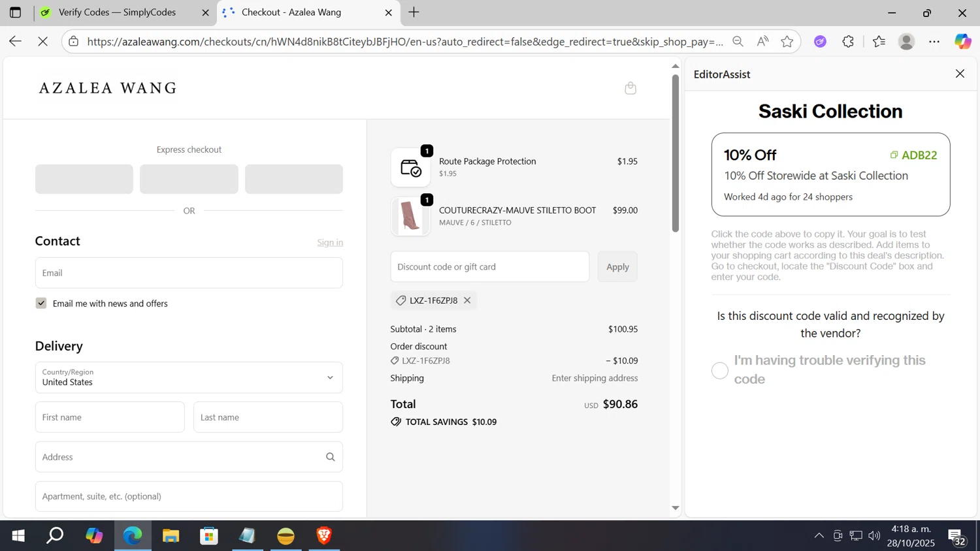Screen dimensions: 980x551
Task: Click the Azalea Wang logo
Action: tap(108, 88)
